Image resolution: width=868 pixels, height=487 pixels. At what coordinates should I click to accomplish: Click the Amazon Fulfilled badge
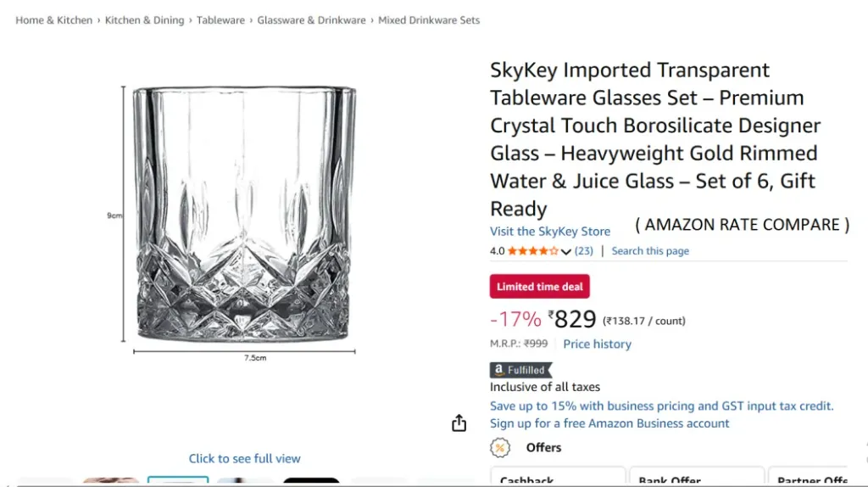(520, 370)
